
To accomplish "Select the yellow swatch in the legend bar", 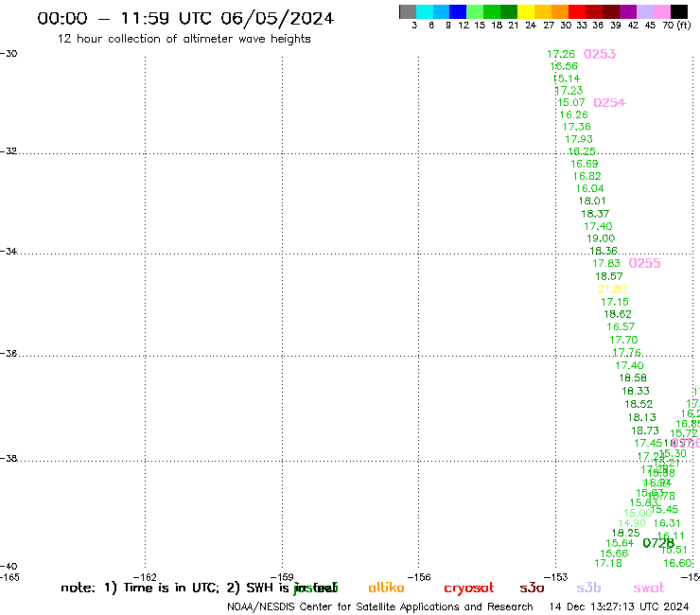I will click(x=526, y=11).
